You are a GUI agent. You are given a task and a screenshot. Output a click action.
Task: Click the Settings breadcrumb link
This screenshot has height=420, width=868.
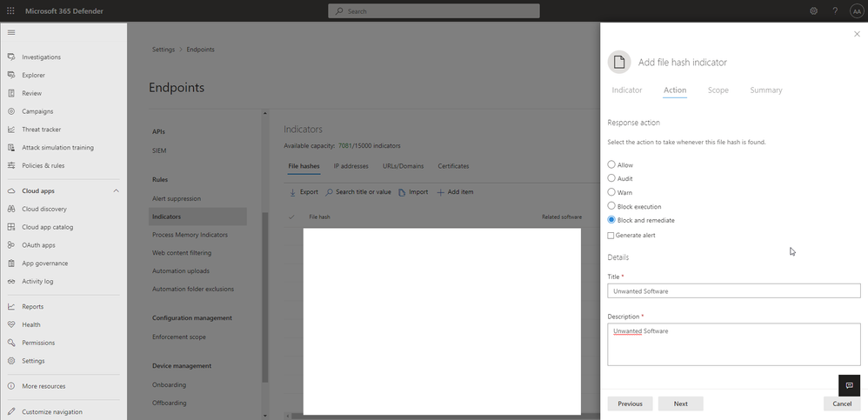(164, 50)
